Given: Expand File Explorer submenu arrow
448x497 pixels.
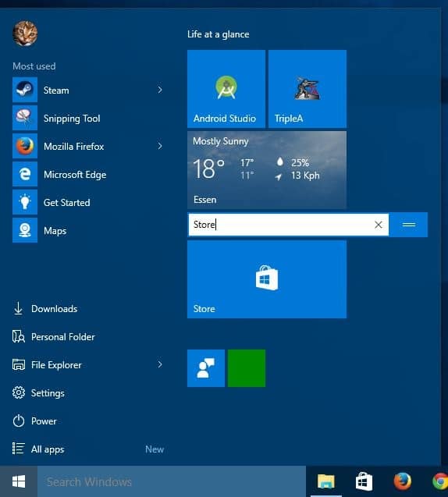Looking at the screenshot, I should coord(160,364).
